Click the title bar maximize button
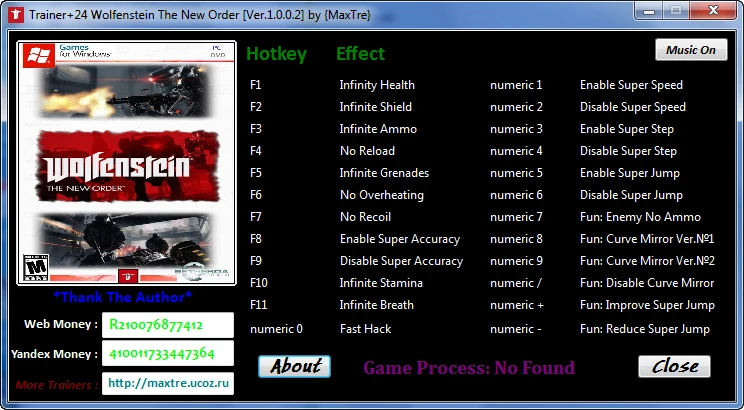The width and height of the screenshot is (744, 410). [x=677, y=11]
